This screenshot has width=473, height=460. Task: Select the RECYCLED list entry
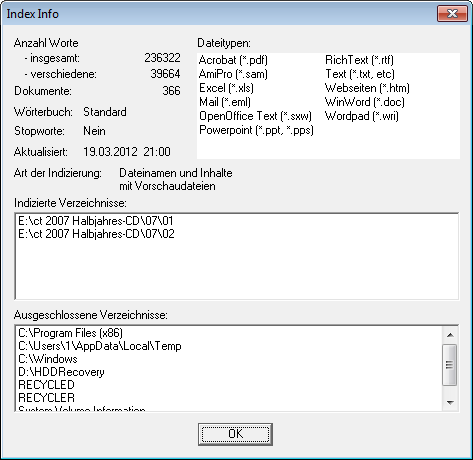click(46, 385)
